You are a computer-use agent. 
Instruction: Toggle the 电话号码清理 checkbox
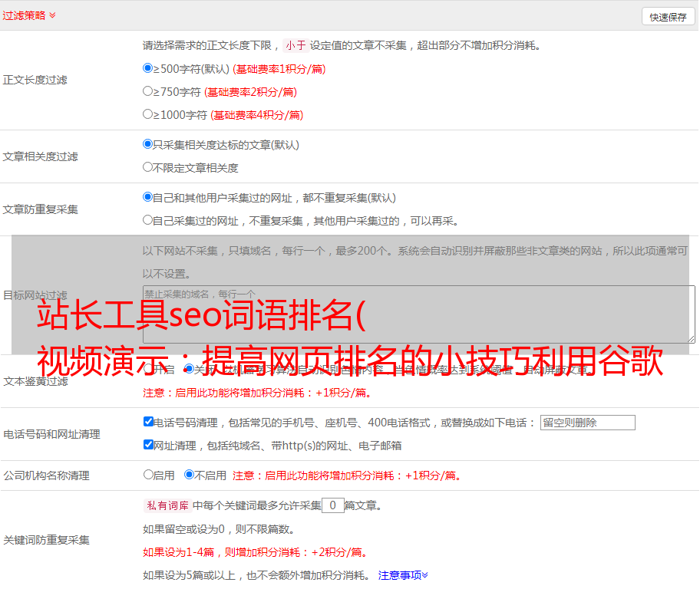(x=149, y=422)
